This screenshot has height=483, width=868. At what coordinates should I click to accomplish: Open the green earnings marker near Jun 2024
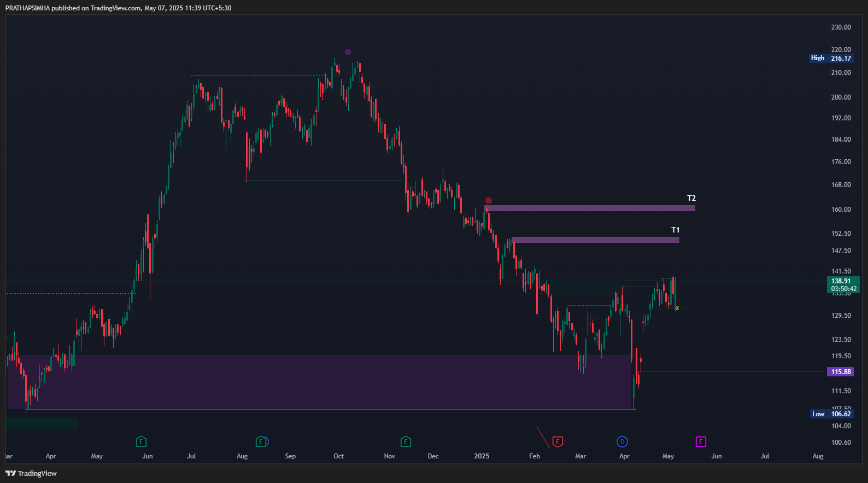(x=141, y=441)
